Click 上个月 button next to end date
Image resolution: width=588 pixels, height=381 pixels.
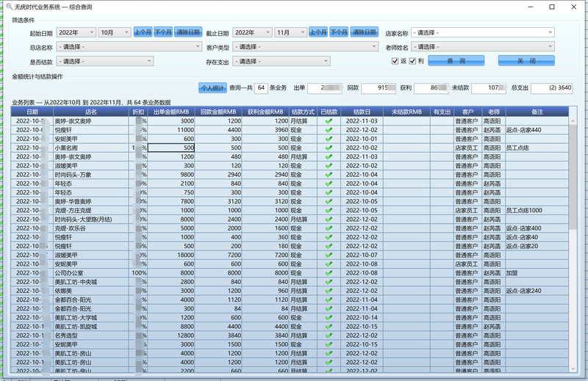pos(318,32)
